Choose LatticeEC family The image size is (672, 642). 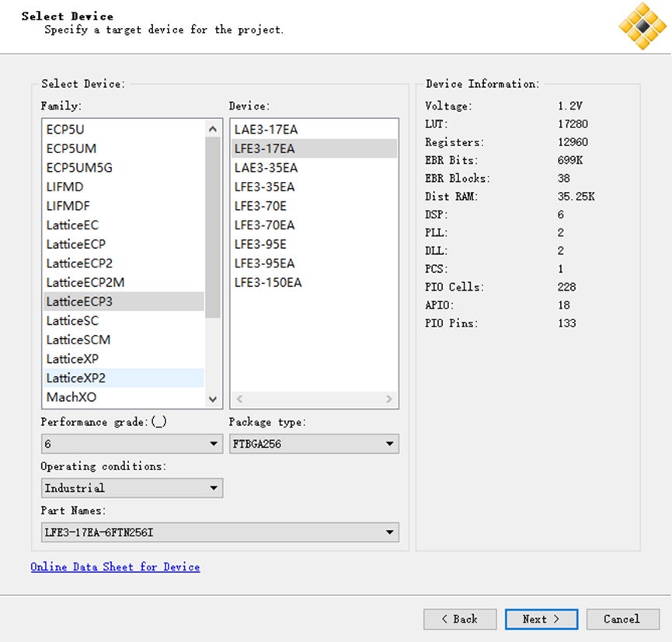coord(124,225)
